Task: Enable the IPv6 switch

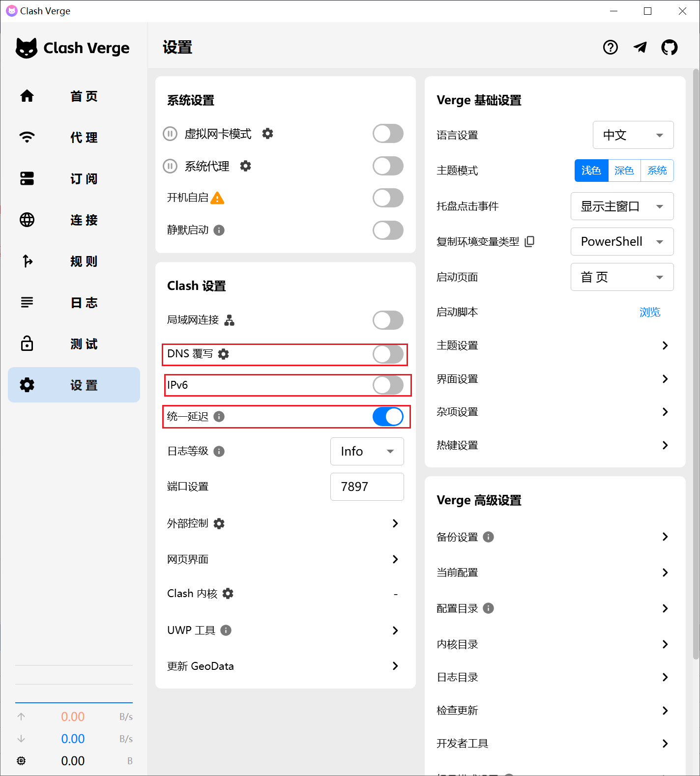Action: click(388, 385)
